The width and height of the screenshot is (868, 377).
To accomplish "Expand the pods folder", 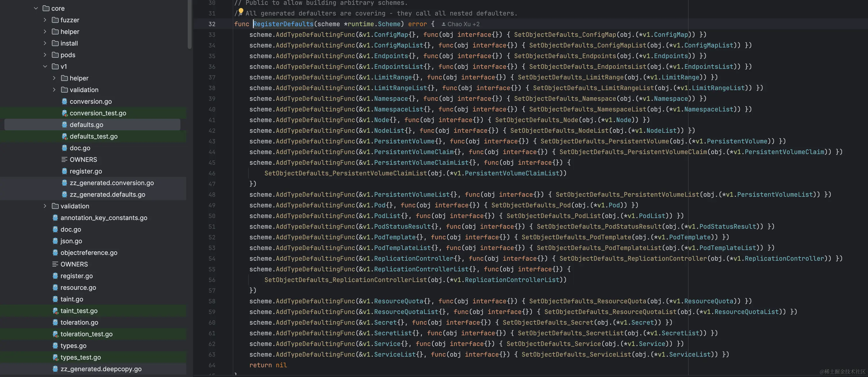I will [45, 55].
